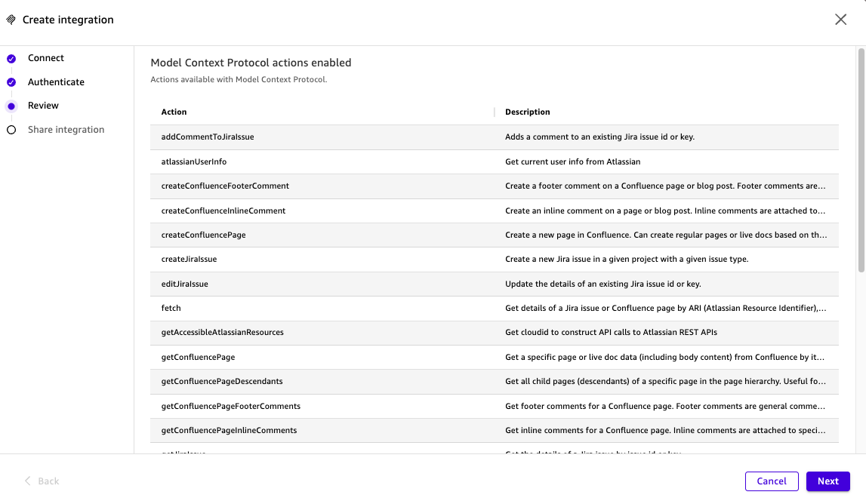866x504 pixels.
Task: Click the Description column header
Action: pos(528,112)
